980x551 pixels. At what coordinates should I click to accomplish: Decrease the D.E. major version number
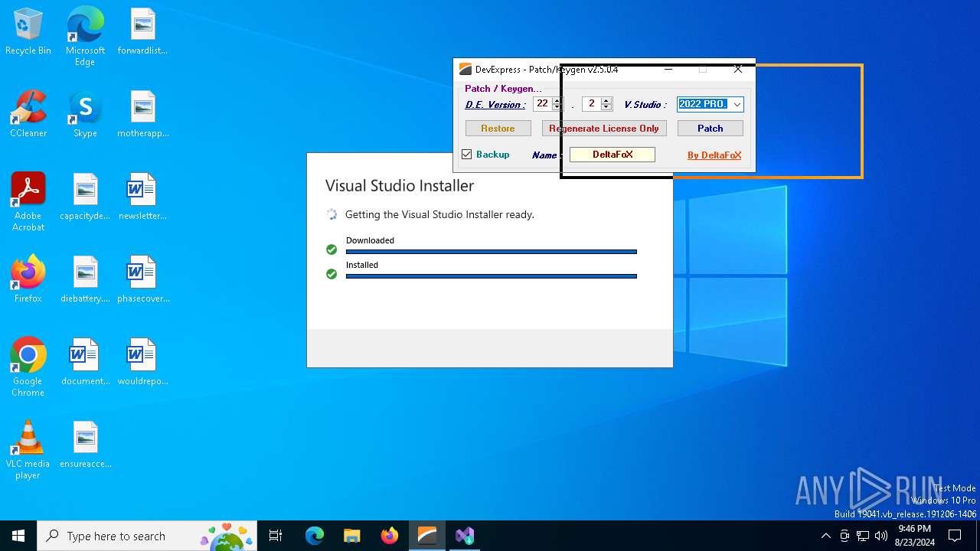tap(557, 108)
